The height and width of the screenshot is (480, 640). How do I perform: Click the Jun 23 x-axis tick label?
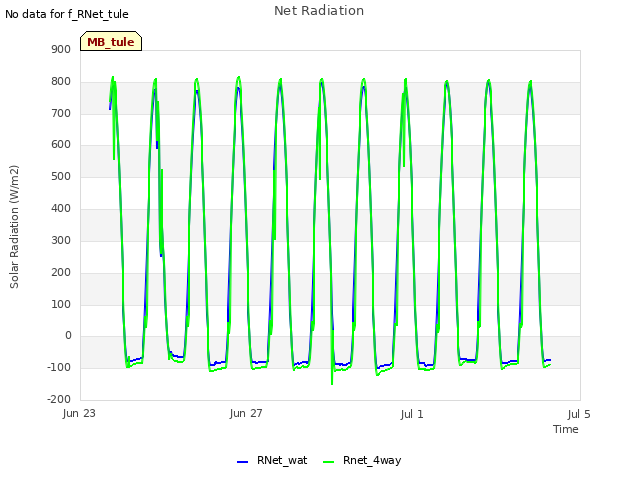(79, 413)
